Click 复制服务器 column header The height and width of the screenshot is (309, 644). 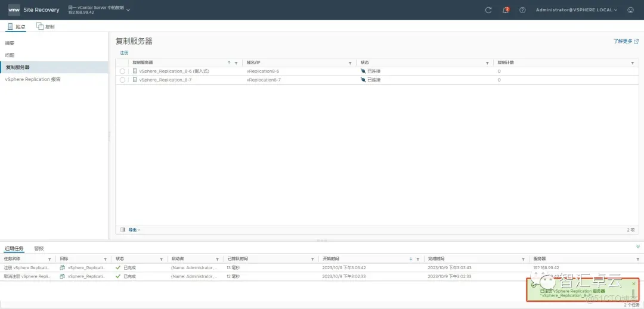142,63
